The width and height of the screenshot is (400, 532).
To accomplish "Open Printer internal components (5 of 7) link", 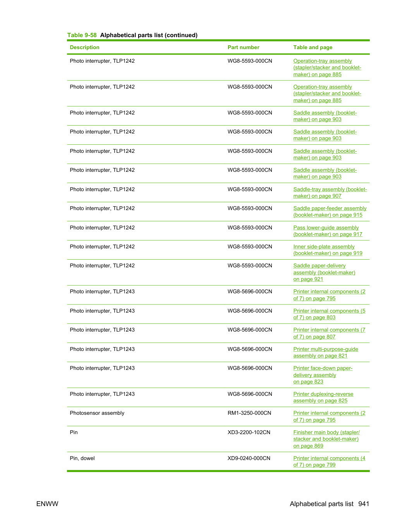I will [x=329, y=314].
